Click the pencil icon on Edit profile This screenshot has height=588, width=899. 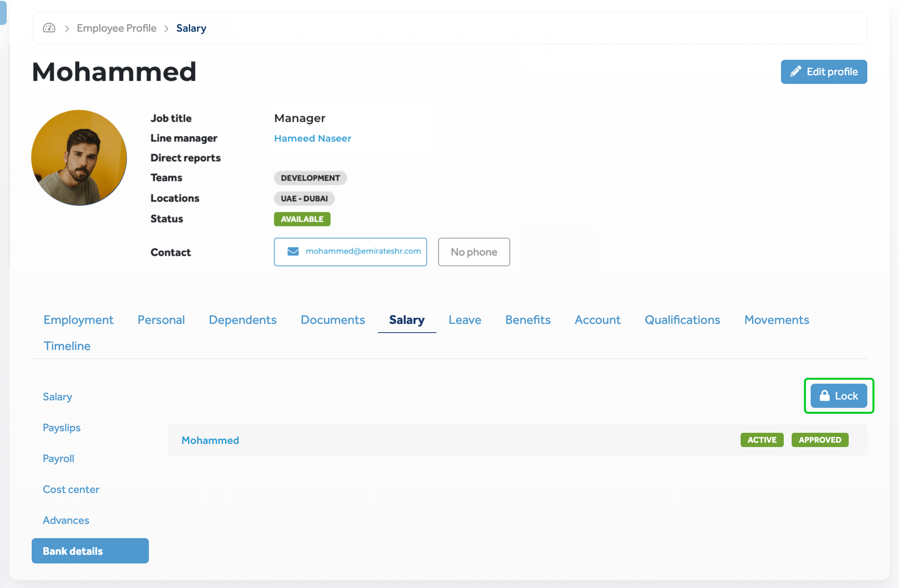[x=795, y=72]
